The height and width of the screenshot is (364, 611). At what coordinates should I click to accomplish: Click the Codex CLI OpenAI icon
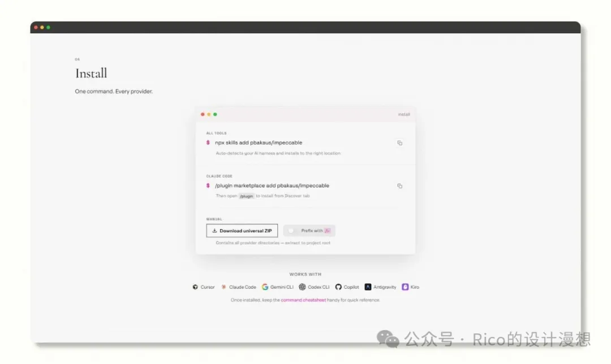(x=302, y=287)
